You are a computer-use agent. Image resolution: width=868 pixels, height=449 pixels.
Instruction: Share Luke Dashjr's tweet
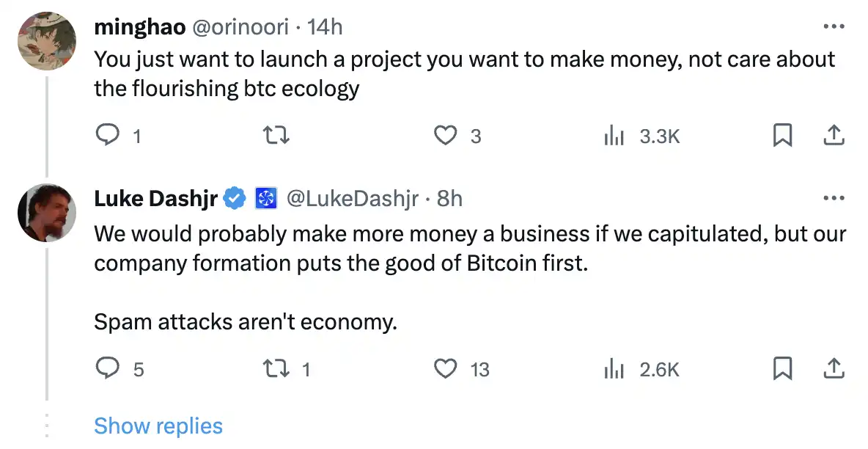834,368
